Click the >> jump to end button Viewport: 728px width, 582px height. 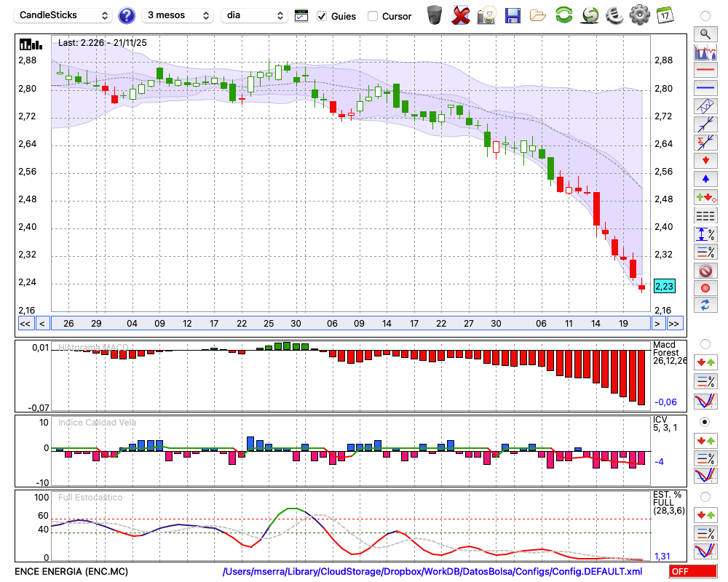tap(675, 324)
